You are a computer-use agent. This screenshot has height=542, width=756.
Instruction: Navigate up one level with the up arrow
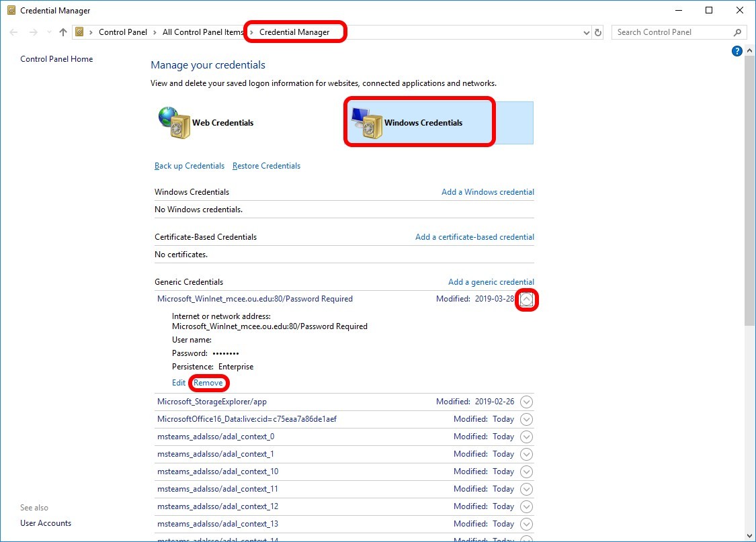tap(62, 32)
